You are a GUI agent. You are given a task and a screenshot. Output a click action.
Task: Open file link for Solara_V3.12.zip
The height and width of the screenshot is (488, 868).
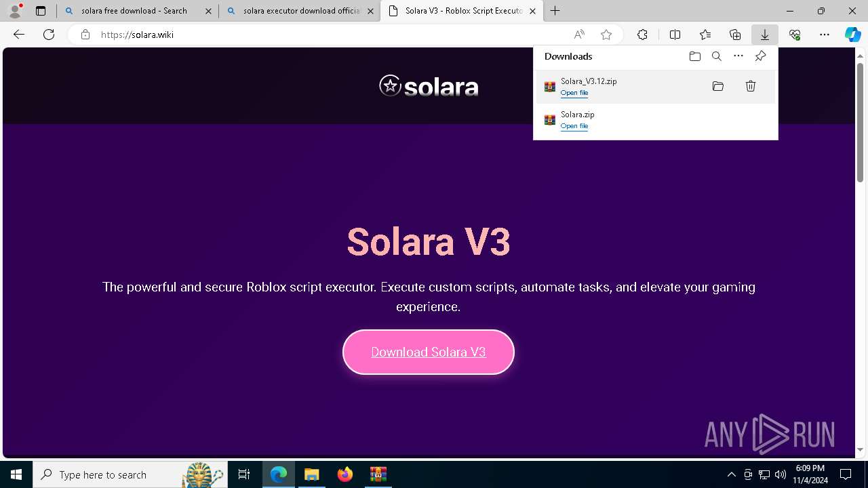pos(574,93)
